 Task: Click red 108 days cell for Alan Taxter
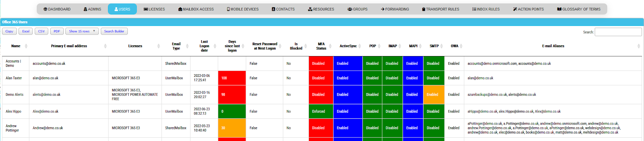232,78
